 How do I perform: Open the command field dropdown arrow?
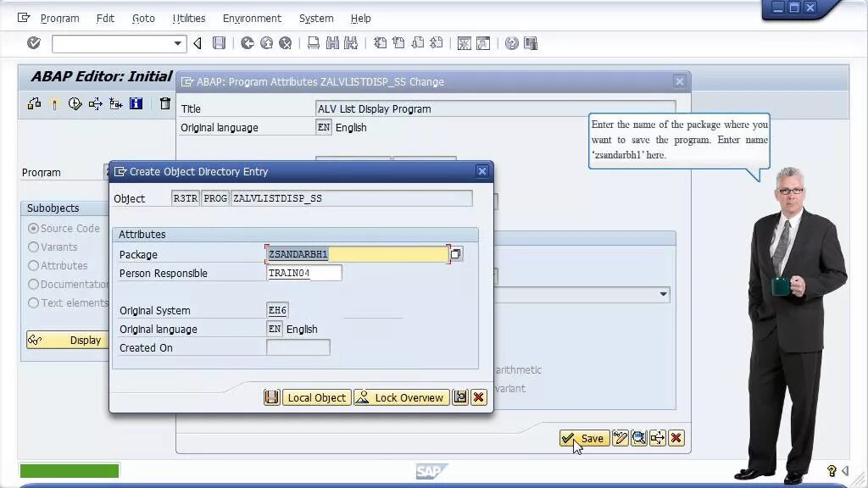point(178,43)
